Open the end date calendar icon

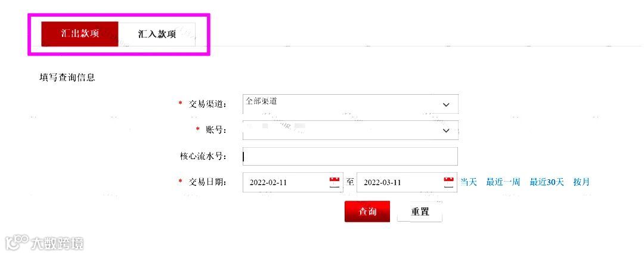click(x=450, y=182)
